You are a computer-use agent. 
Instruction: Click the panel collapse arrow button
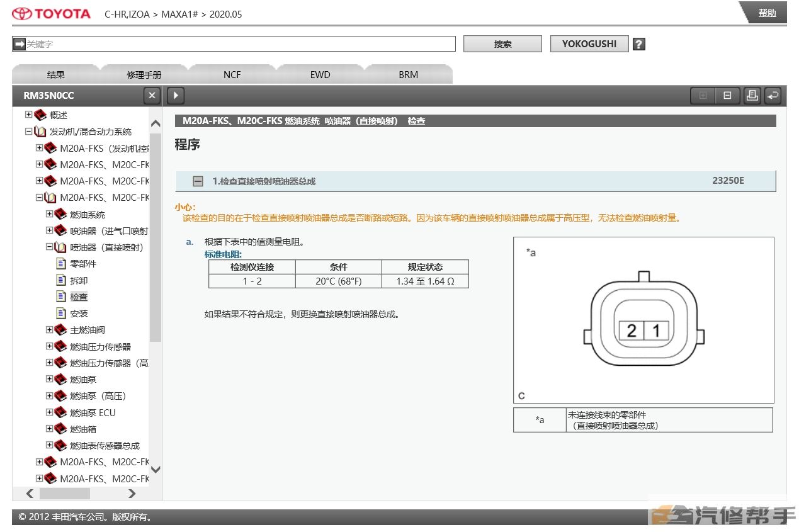click(x=175, y=96)
